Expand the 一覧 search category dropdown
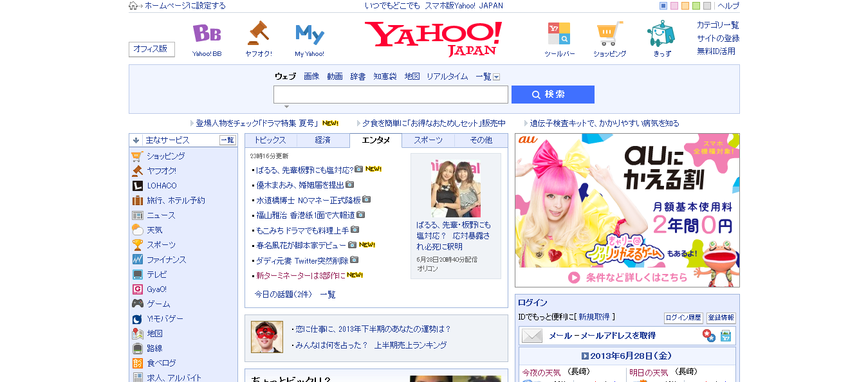 point(497,77)
